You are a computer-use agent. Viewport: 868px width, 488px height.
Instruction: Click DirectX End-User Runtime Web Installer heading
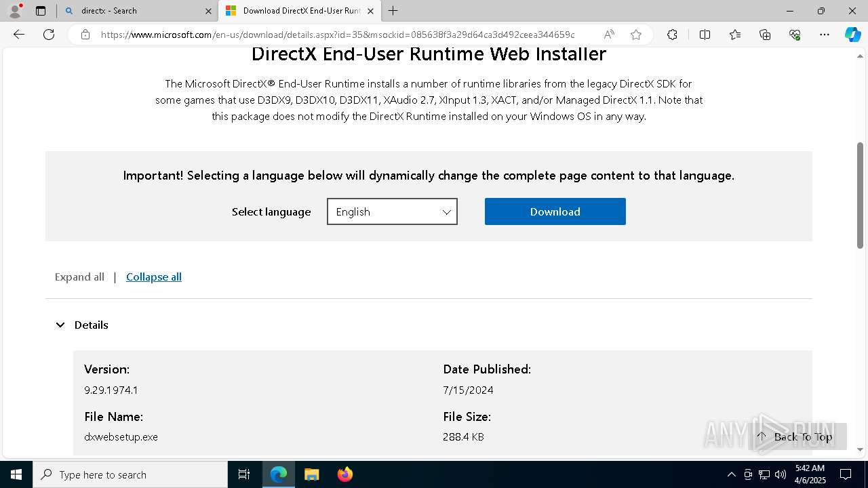[x=429, y=54]
